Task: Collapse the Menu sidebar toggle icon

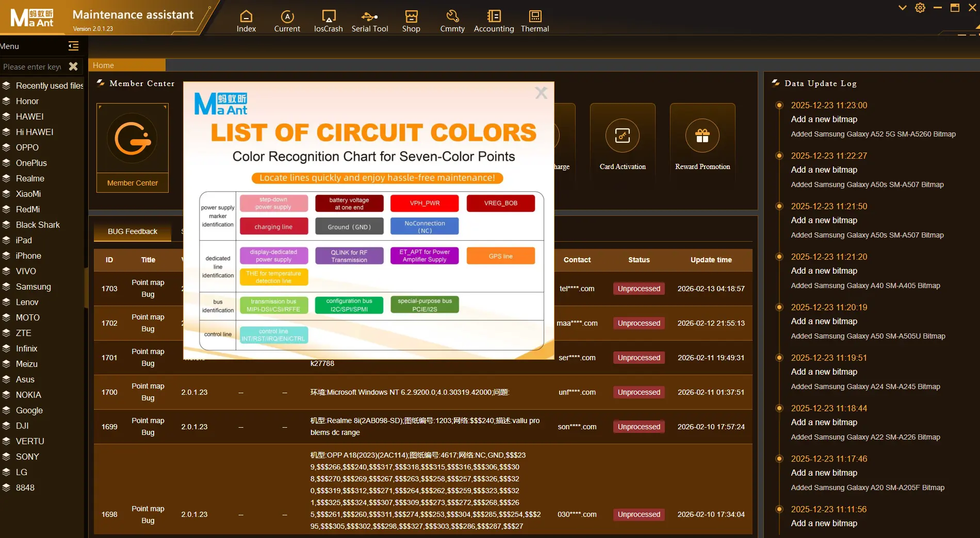Action: [74, 46]
